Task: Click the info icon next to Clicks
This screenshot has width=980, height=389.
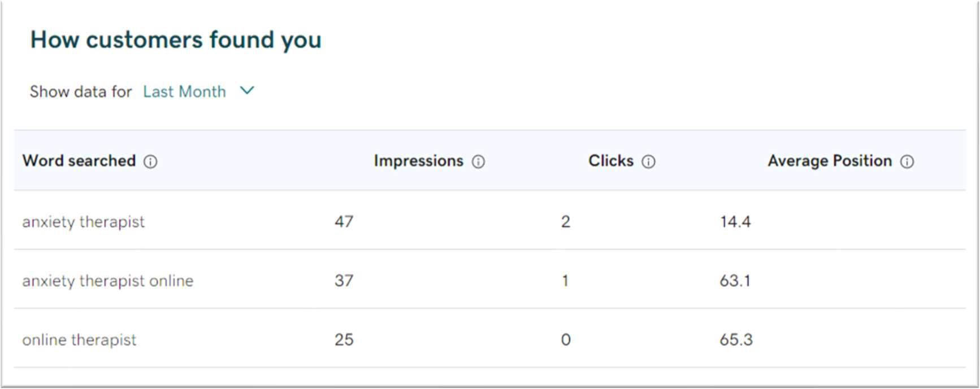Action: pos(648,162)
